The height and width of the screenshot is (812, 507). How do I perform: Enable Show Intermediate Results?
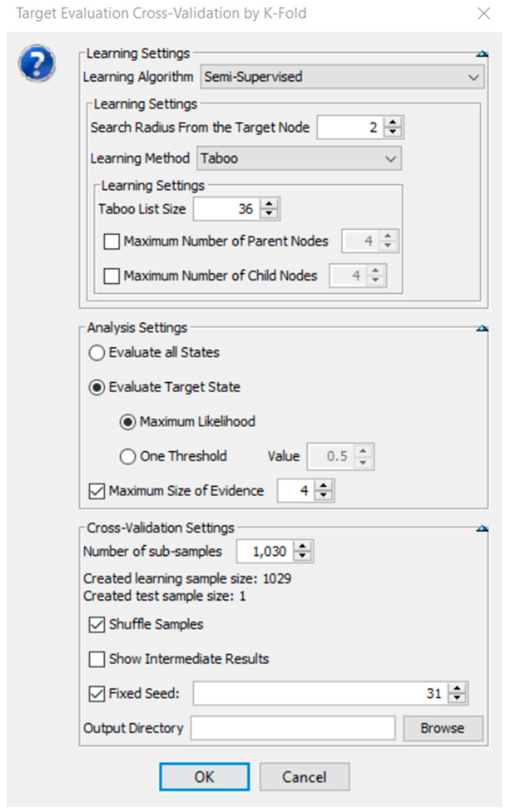[96, 659]
